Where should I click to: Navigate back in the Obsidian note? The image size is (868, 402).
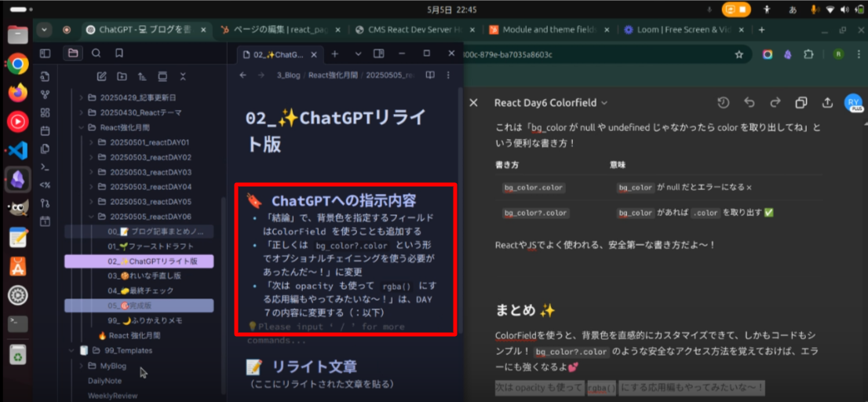tap(243, 75)
